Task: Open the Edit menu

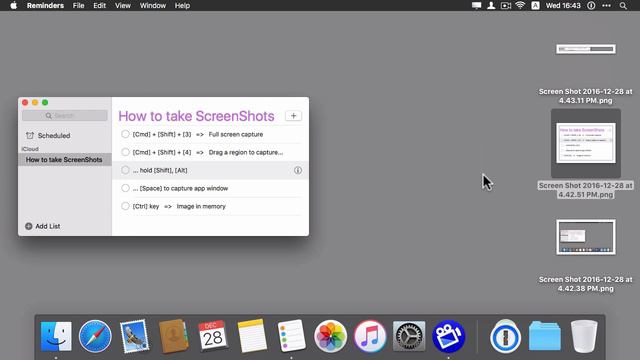Action: [x=100, y=6]
